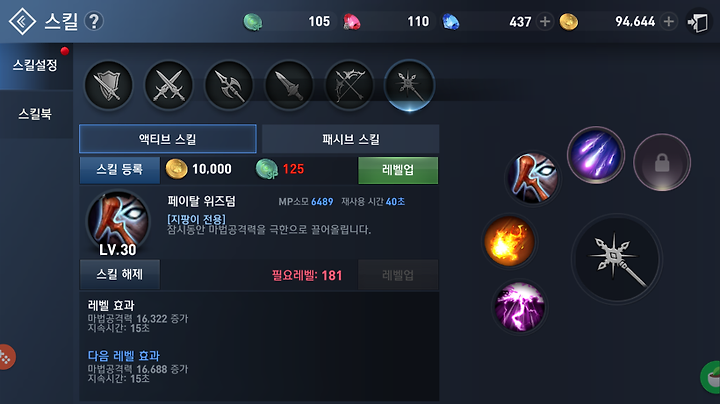The width and height of the screenshot is (720, 404).
Task: Select the sword and shield weapon icon
Action: (108, 85)
